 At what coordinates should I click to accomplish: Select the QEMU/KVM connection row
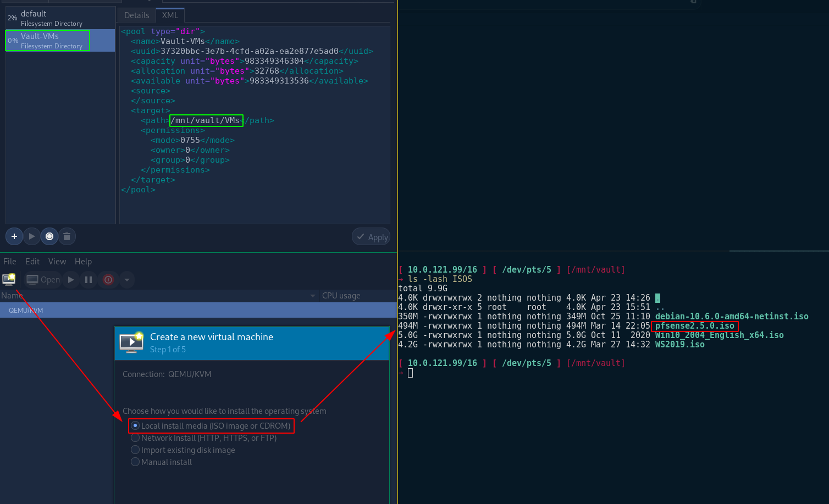(198, 311)
